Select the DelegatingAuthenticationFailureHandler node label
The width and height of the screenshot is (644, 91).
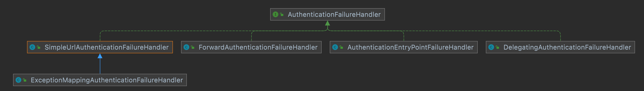567,47
